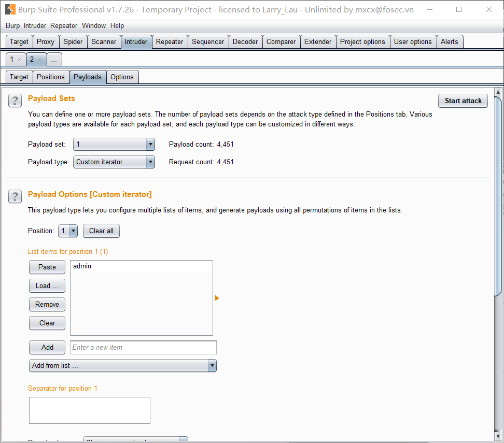Click the Load button
The image size is (504, 443).
point(47,286)
